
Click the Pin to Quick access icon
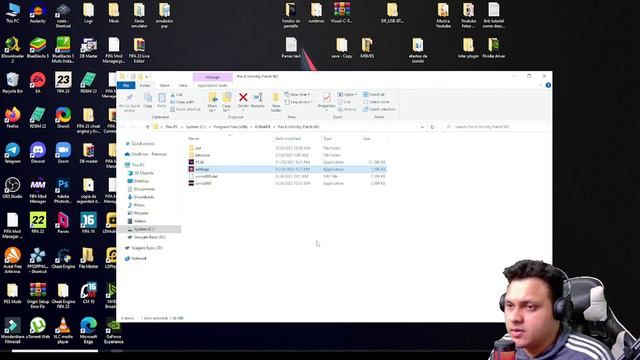[x=129, y=97]
